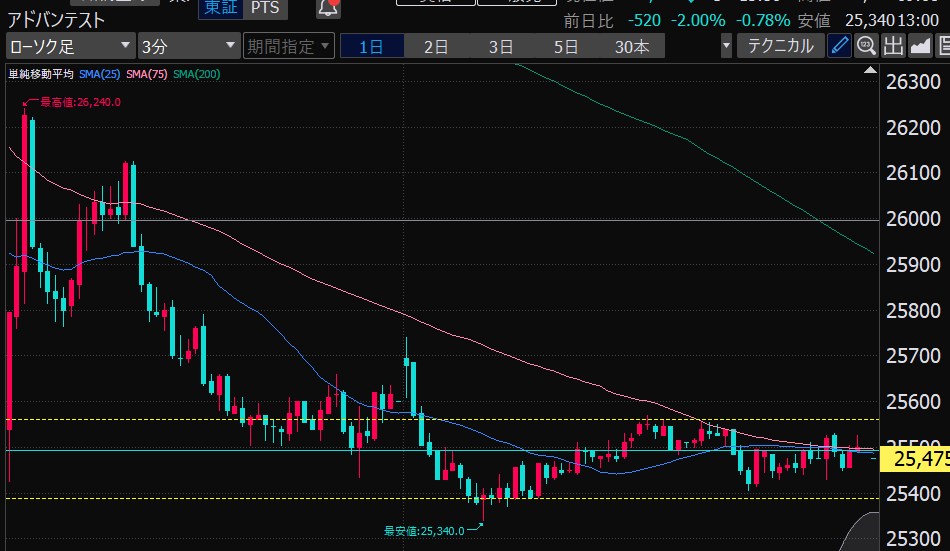
Task: Switch to the PTS market toggle
Action: click(x=265, y=8)
